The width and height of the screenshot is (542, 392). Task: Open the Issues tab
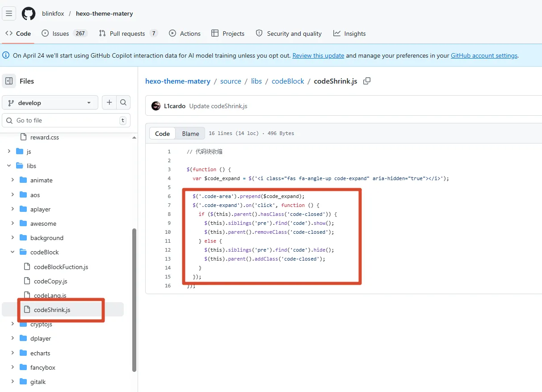(x=64, y=34)
